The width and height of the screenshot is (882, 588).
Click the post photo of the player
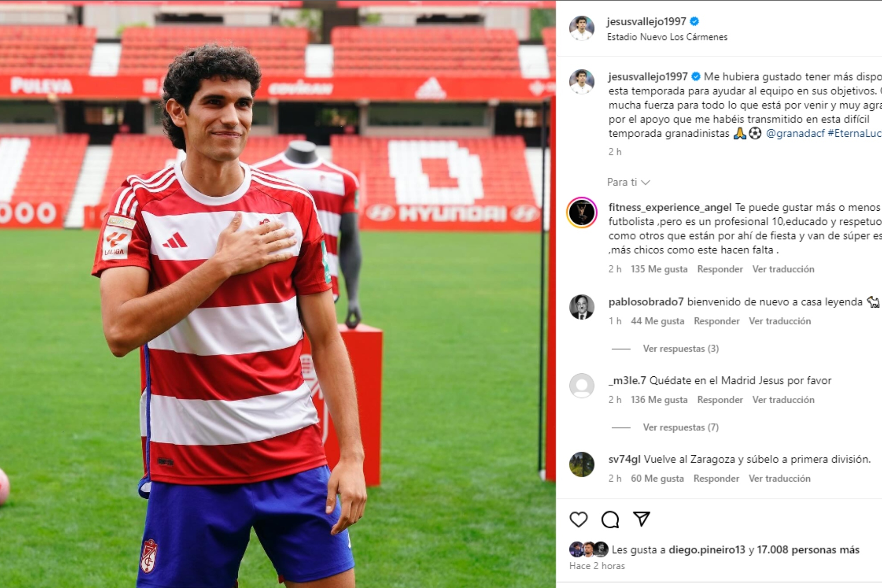278,294
